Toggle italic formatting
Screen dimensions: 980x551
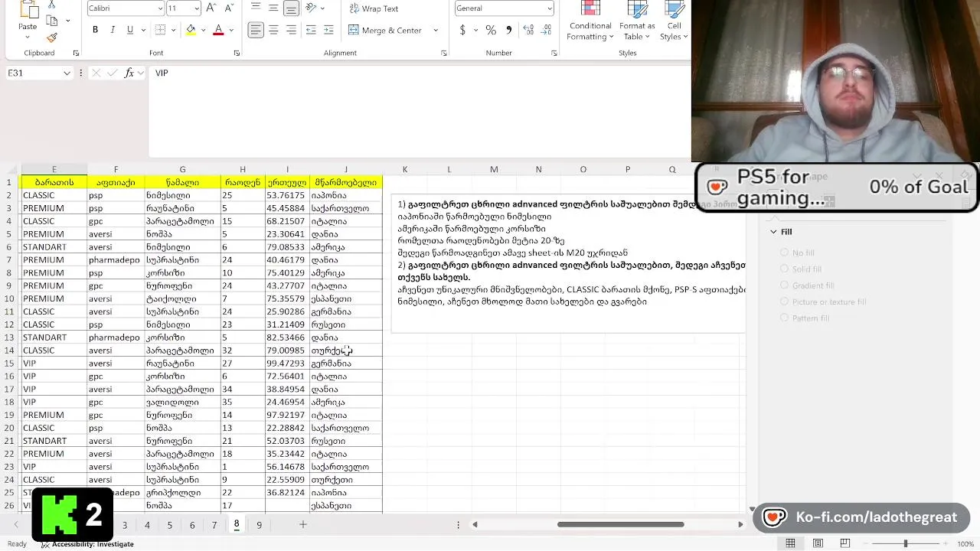click(113, 30)
